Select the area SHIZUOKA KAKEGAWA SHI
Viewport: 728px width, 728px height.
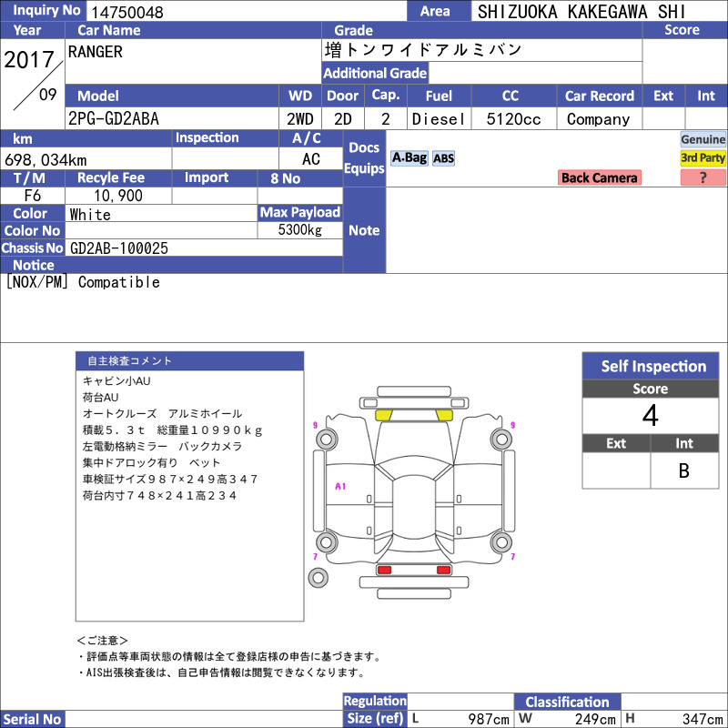[581, 12]
